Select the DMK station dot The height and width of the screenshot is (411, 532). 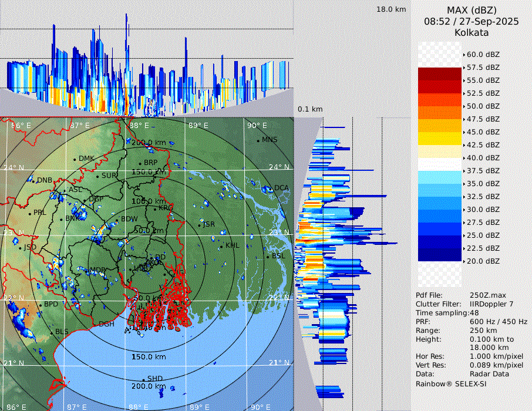(x=75, y=159)
